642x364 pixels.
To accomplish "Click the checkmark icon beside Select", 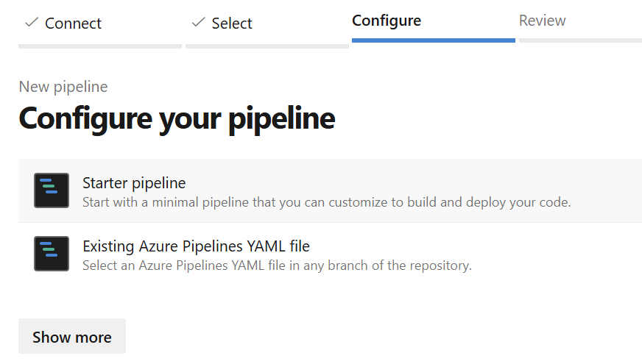I will point(198,23).
